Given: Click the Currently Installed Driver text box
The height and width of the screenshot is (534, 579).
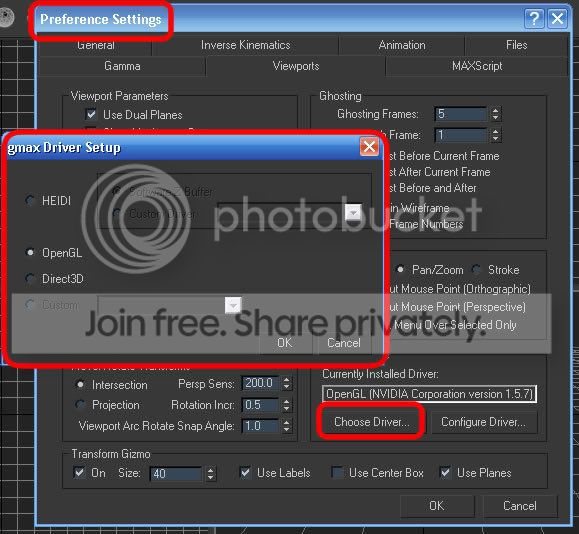Looking at the screenshot, I should (x=429, y=394).
